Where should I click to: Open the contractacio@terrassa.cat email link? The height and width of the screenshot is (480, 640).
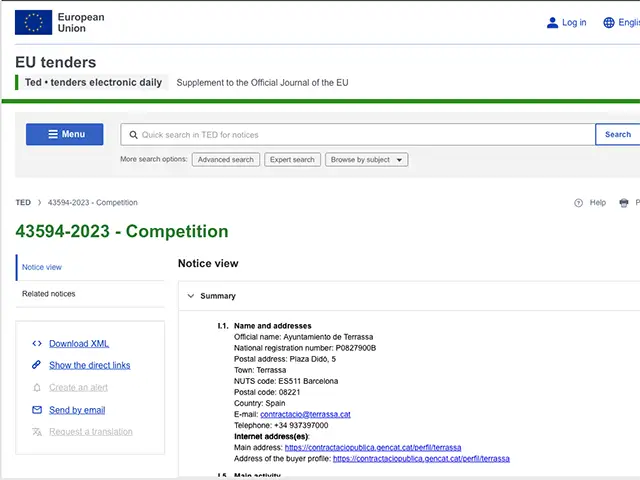click(305, 414)
